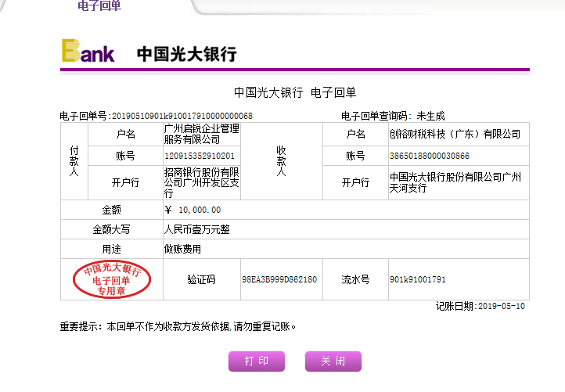Select posting date 2019-05-10

pos(501,306)
